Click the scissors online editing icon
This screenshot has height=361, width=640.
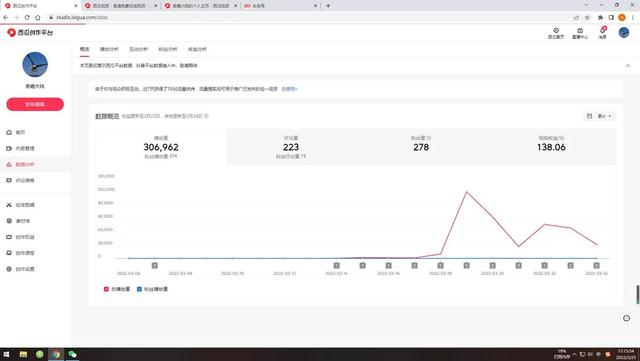(x=9, y=205)
